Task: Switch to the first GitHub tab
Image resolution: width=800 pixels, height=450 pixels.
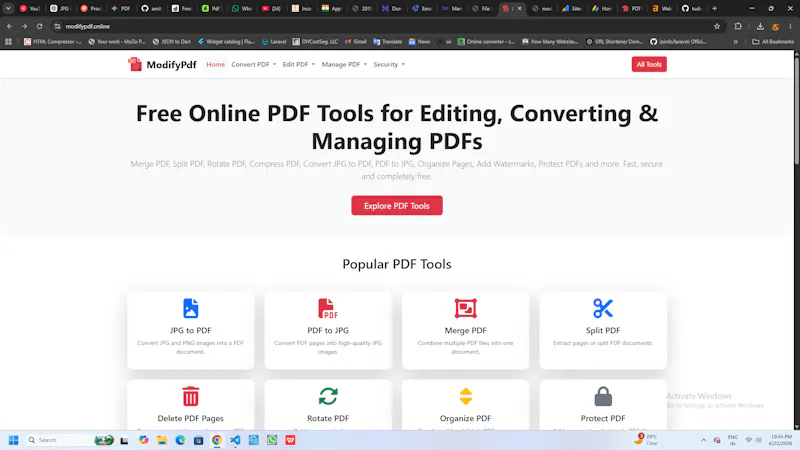Action: tap(151, 8)
